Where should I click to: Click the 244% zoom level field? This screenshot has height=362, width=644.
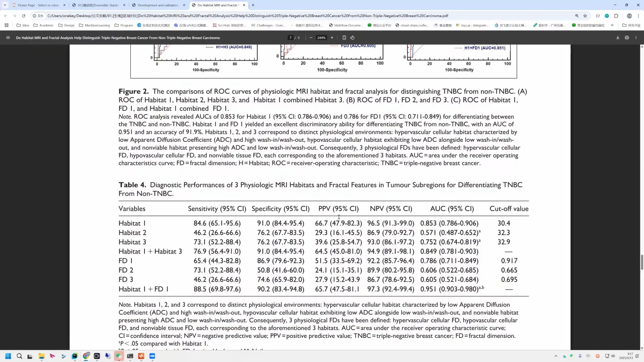[x=321, y=38]
